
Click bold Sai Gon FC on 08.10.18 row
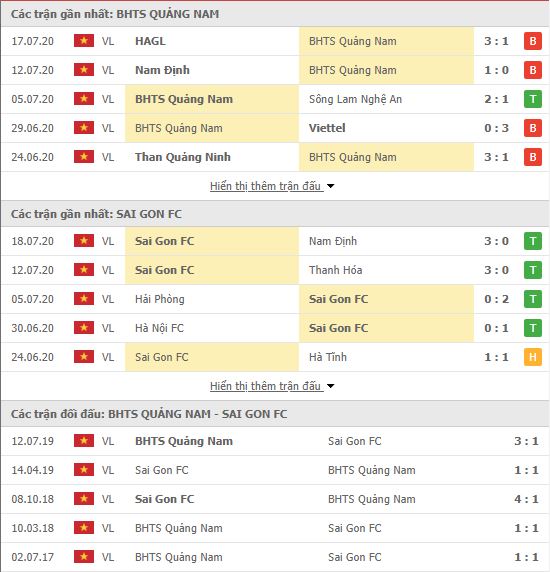[x=164, y=499]
